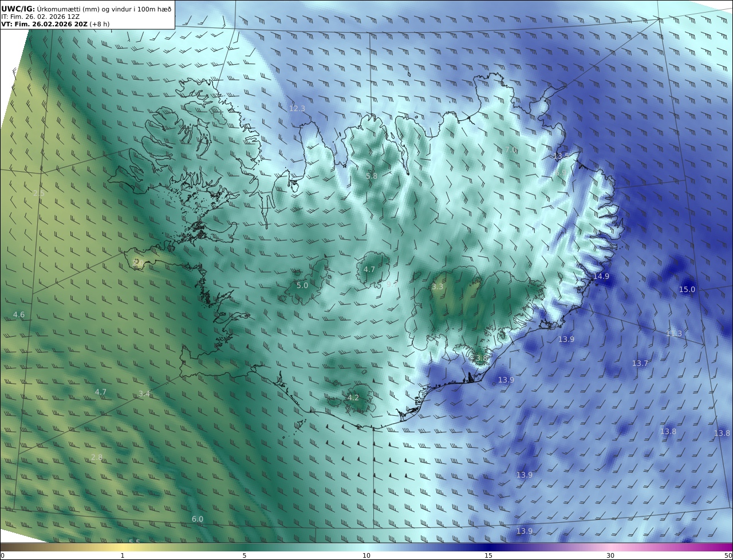The image size is (733, 560).
Task: Click the 5.8 value label in northern Iceland
Action: [372, 176]
